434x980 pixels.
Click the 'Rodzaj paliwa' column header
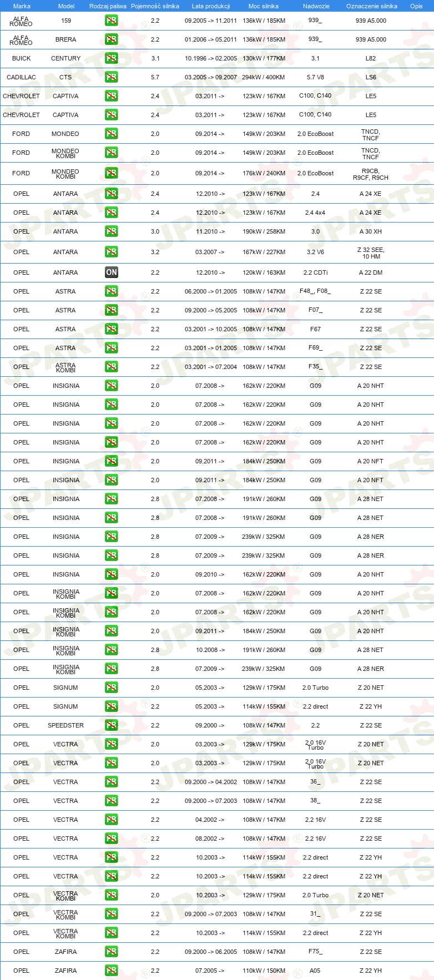[x=108, y=6]
